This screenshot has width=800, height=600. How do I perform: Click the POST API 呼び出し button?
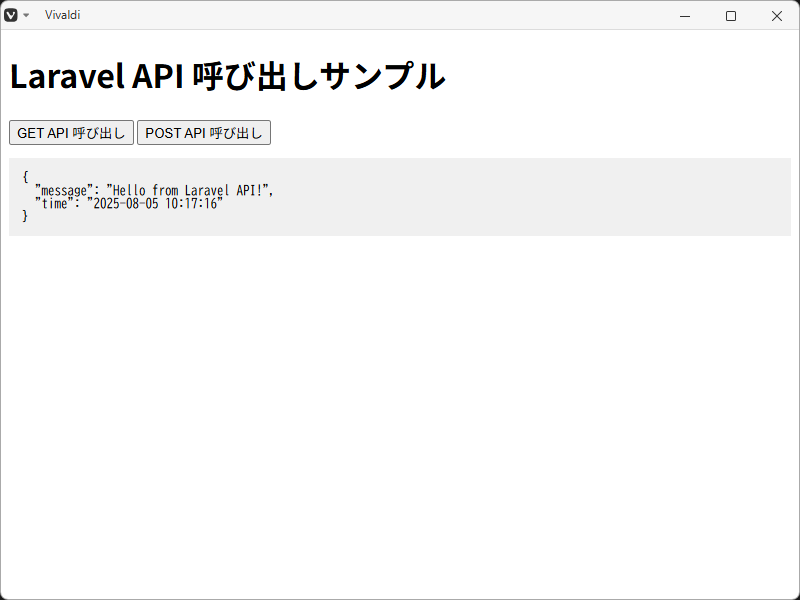204,133
